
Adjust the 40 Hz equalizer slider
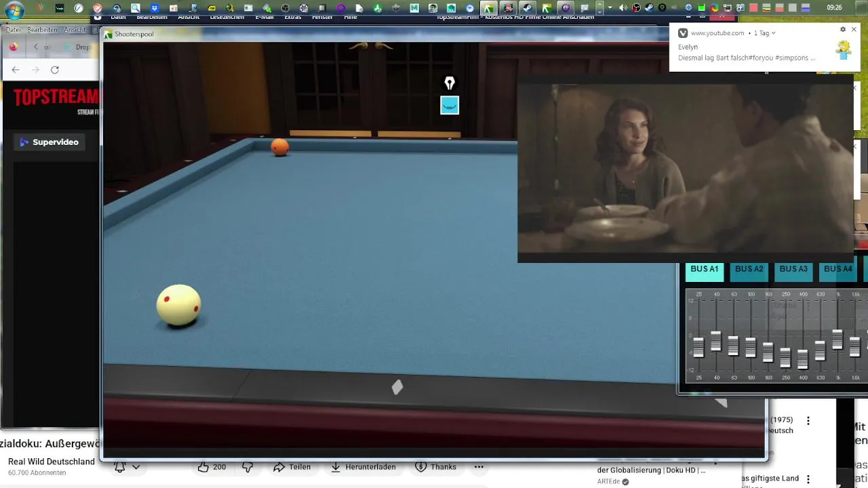[715, 341]
